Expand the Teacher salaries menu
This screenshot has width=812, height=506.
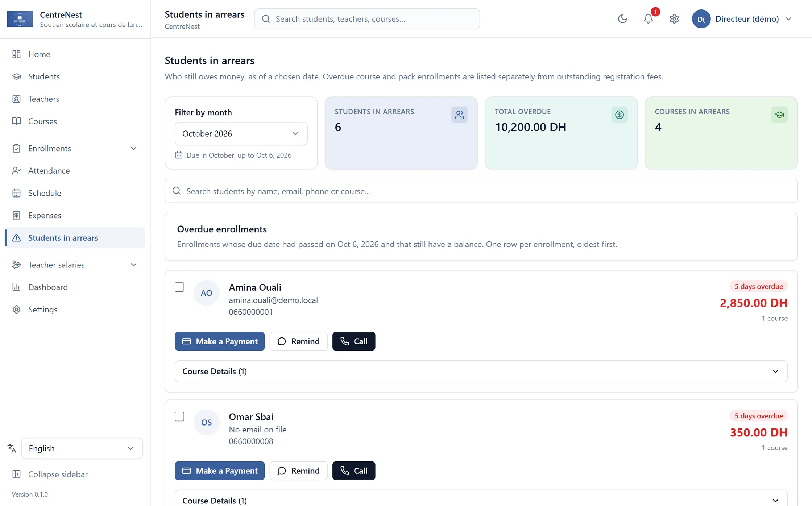tap(75, 265)
